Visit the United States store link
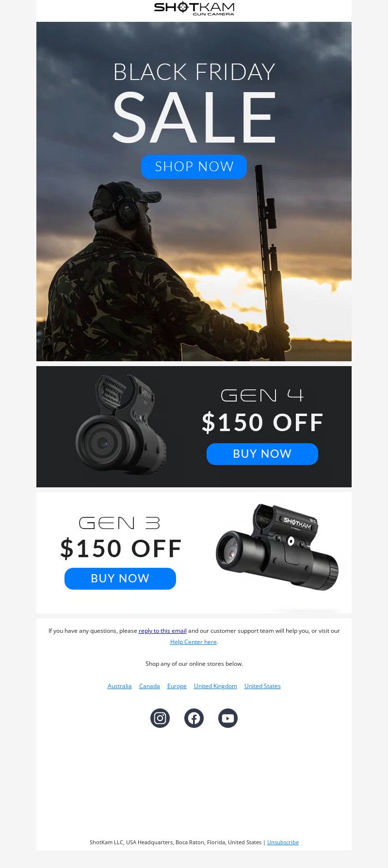This screenshot has width=388, height=868. click(262, 686)
